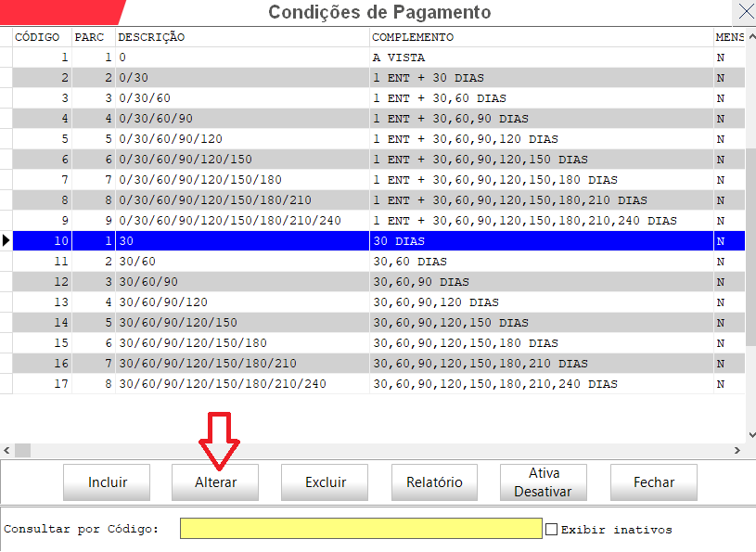The height and width of the screenshot is (552, 756).
Task: Click row indicator of selected row 10
Action: 6,240
